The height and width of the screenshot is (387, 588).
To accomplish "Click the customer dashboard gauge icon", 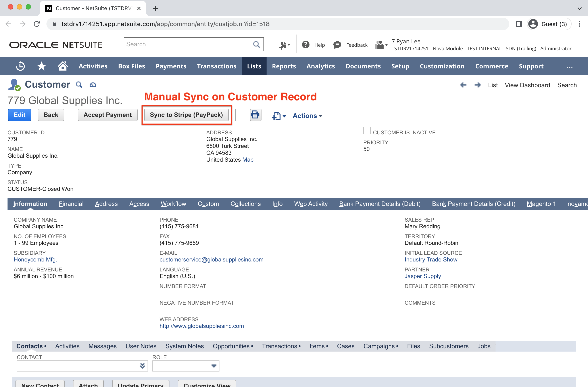I will [93, 85].
